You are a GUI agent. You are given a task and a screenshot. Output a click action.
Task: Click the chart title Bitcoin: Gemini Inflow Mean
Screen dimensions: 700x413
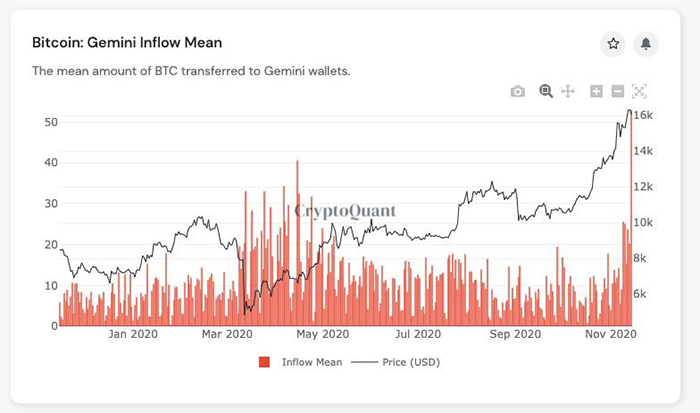coord(127,43)
